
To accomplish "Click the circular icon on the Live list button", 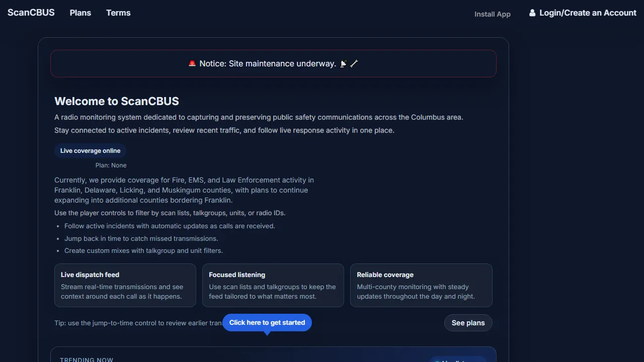I will (x=436, y=361).
